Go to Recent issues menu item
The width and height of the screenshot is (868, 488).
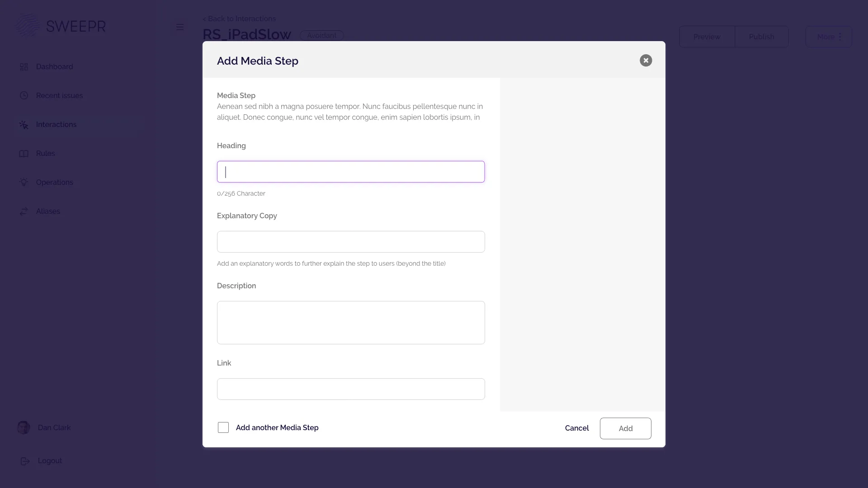coord(59,96)
